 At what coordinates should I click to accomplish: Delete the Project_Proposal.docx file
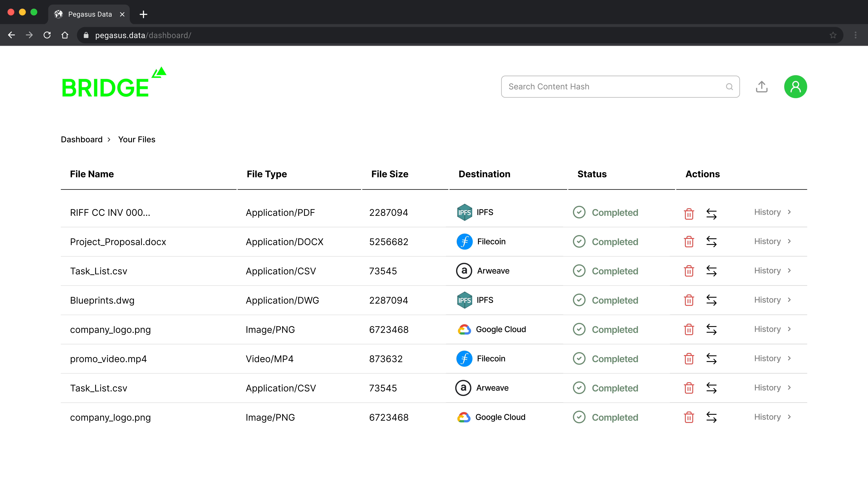689,242
